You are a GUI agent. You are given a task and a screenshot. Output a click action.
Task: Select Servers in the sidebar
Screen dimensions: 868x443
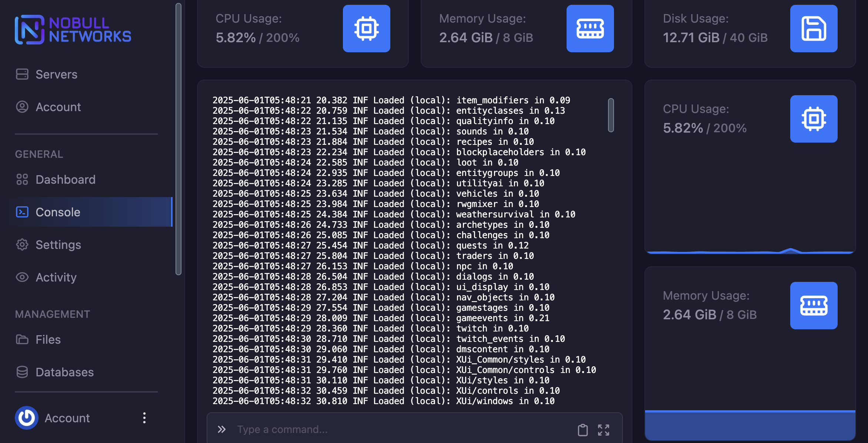coord(56,74)
